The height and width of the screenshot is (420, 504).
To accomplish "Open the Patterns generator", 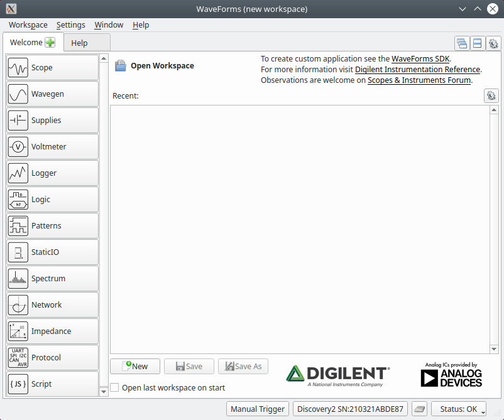I will 52,225.
